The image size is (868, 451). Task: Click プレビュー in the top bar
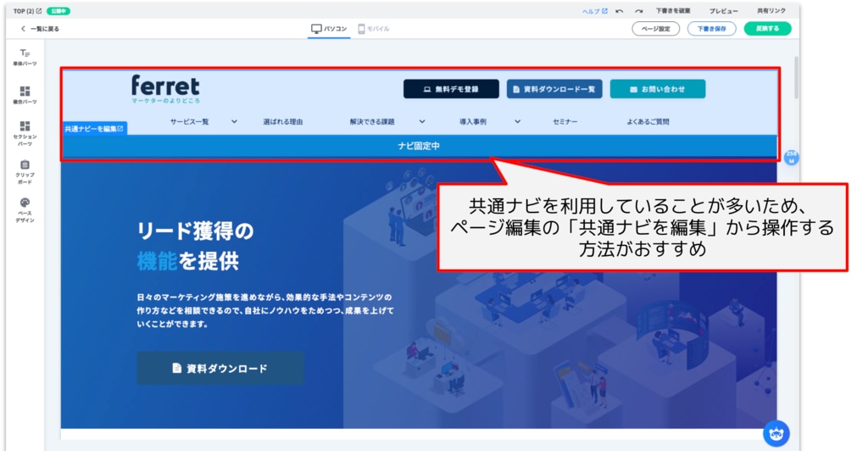tap(723, 11)
